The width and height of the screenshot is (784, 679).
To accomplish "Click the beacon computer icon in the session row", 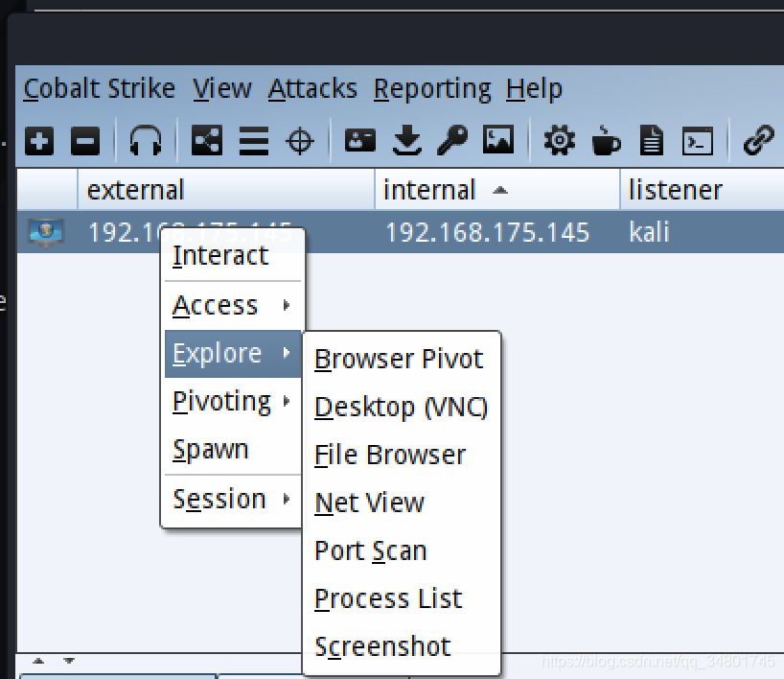I will (x=45, y=232).
